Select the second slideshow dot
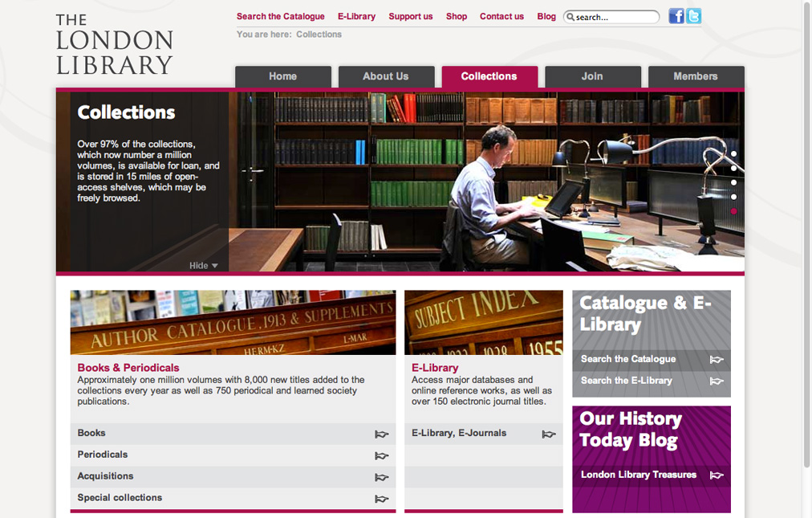Image resolution: width=812 pixels, height=518 pixels. click(x=734, y=168)
